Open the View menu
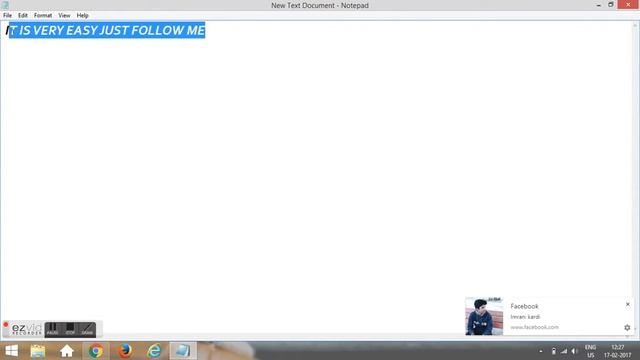This screenshot has height=360, width=640. (64, 16)
